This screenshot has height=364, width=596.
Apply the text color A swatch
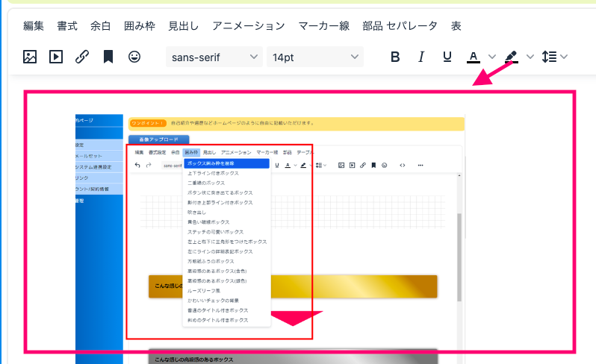pos(473,57)
